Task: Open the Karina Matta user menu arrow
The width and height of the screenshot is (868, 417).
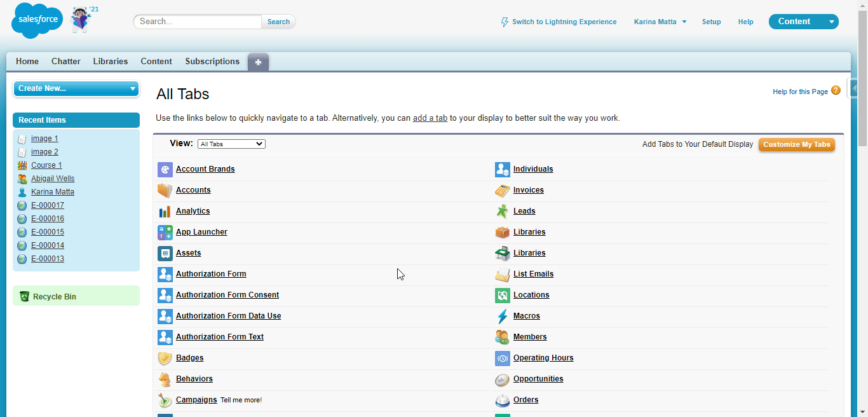Action: (x=684, y=22)
